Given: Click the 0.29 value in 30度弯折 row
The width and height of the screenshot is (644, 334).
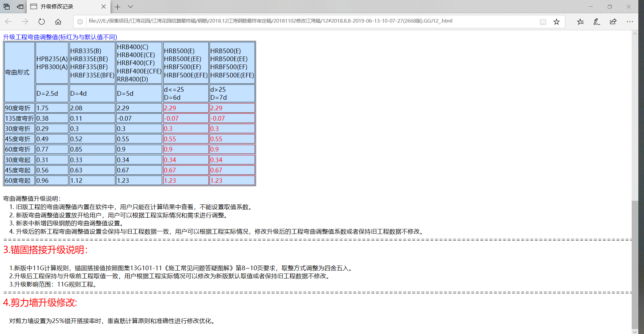Looking at the screenshot, I should (52, 129).
